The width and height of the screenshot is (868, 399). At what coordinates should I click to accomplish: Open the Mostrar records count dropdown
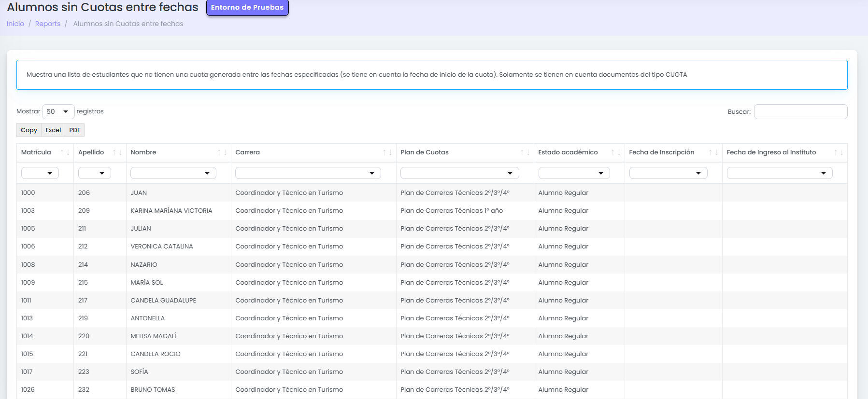coord(58,111)
